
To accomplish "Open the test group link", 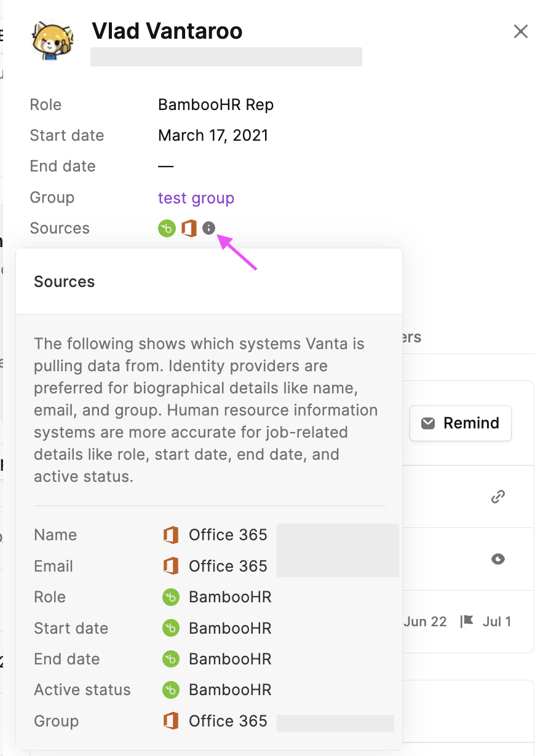I will (x=196, y=198).
